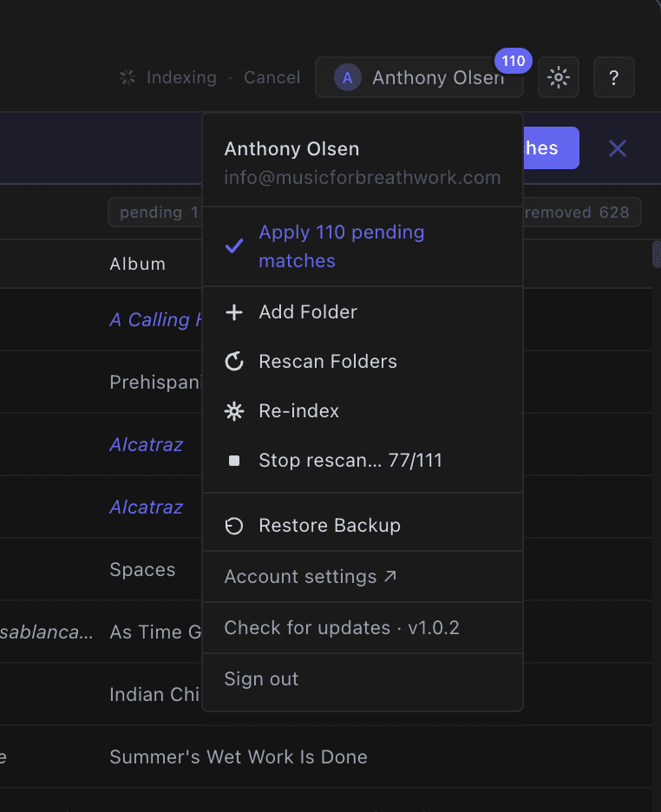661x812 pixels.
Task: Click the purple button ending in 'hes'
Action: coord(551,148)
